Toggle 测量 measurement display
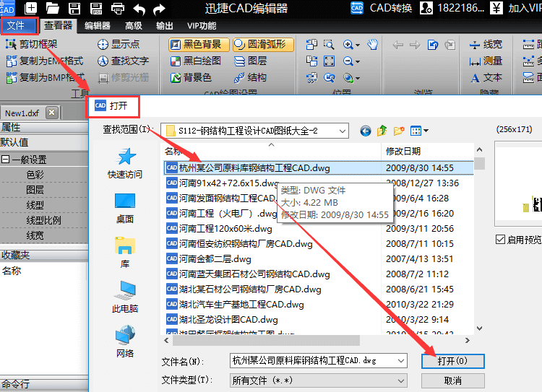Viewport: 542px width, 392px height. pyautogui.click(x=486, y=61)
